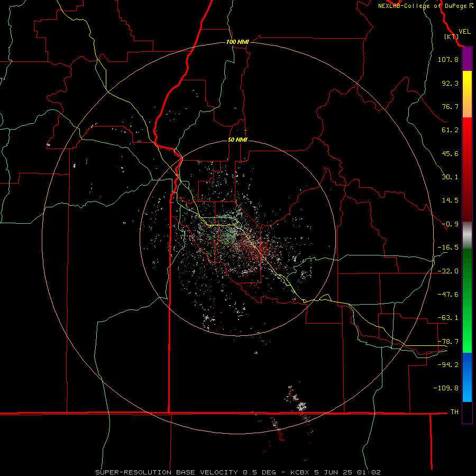476x476 pixels.
Task: Click the 14.5 scale value
Action: [x=450, y=200]
